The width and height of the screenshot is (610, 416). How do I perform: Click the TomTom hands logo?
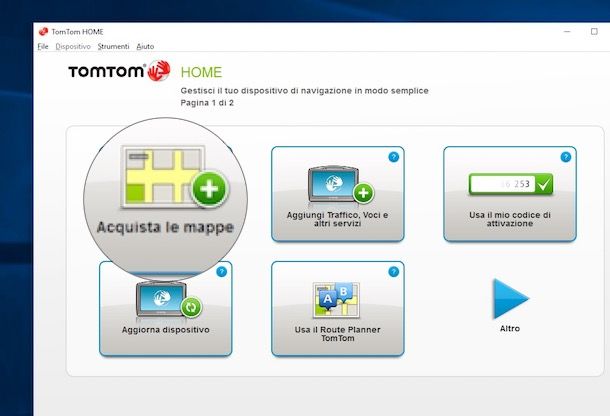pos(159,70)
